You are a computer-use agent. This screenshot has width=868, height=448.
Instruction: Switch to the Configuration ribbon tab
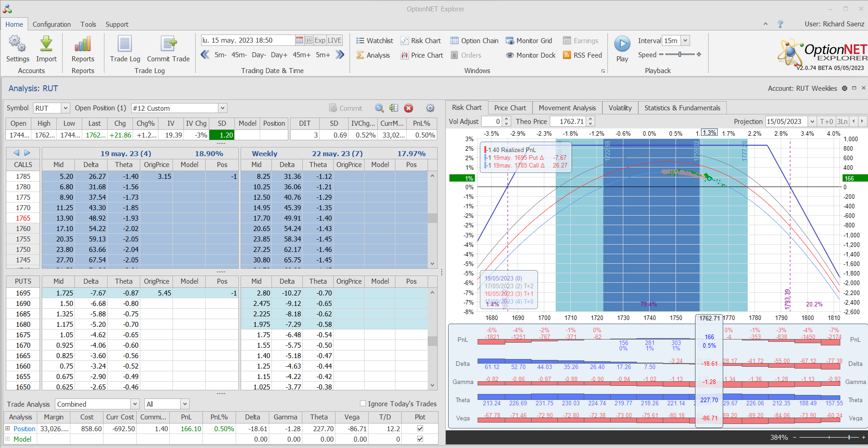pos(52,25)
